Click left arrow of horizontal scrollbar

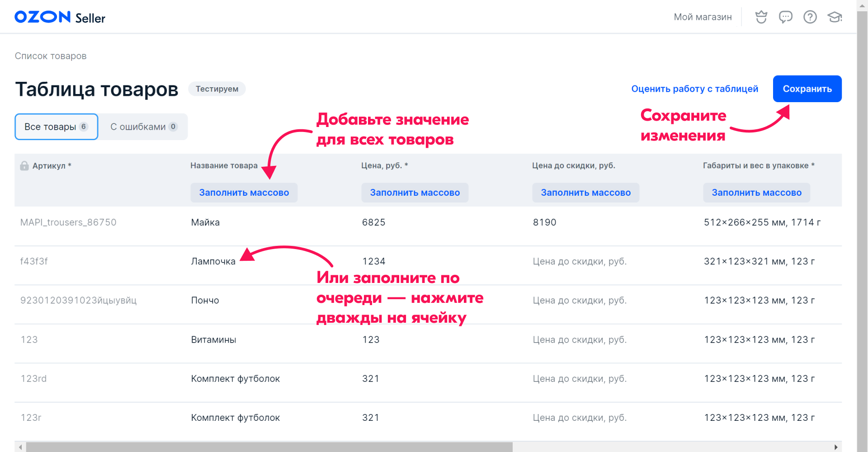[20, 447]
